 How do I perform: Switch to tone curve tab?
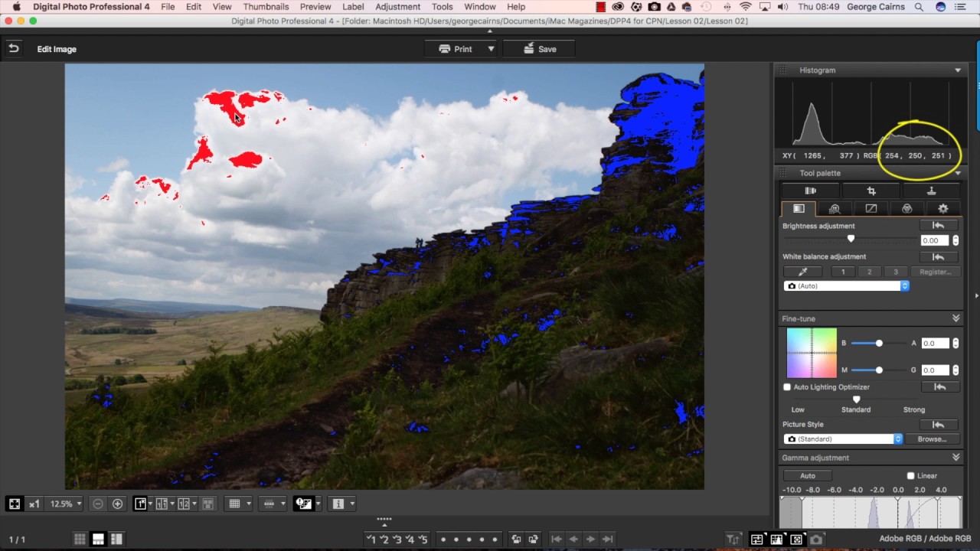tap(871, 208)
